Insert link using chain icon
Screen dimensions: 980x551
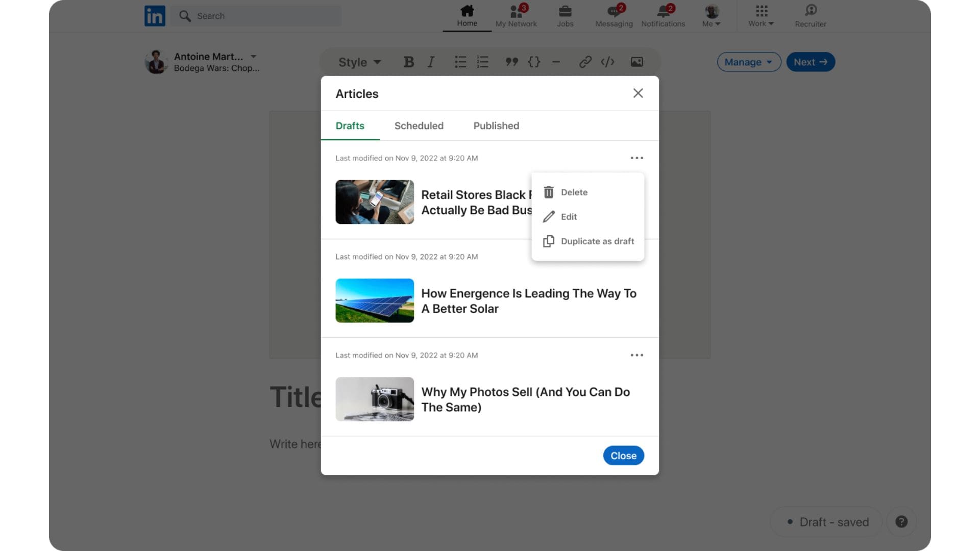(x=585, y=62)
